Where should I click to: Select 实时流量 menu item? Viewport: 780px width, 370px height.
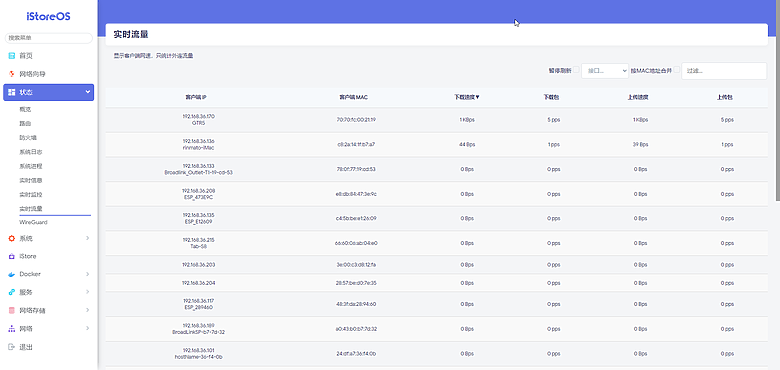(31, 208)
